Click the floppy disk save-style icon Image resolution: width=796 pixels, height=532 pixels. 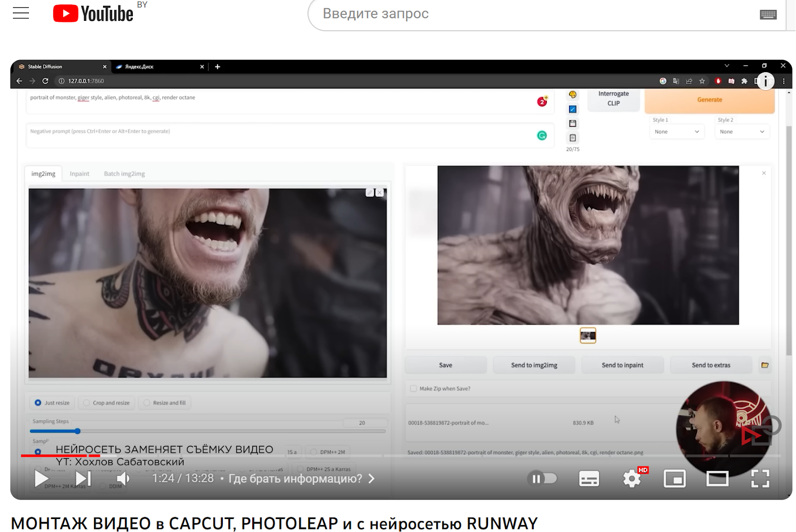(x=573, y=123)
